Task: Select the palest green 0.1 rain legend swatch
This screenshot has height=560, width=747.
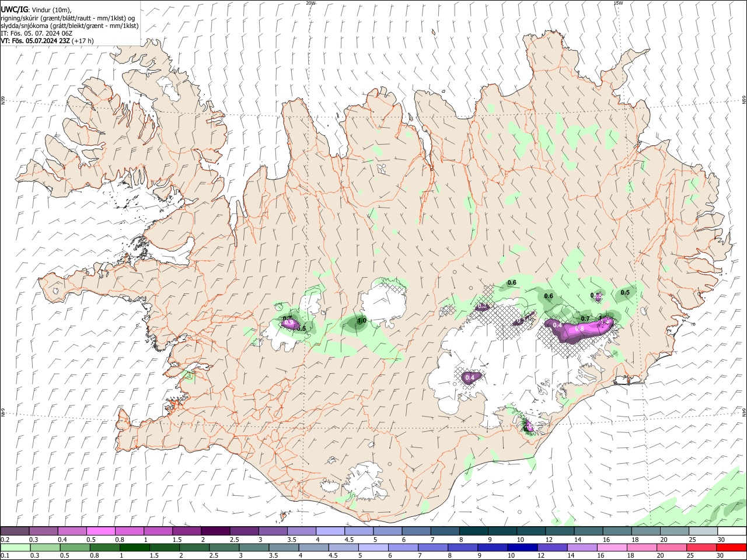Action: point(15,547)
